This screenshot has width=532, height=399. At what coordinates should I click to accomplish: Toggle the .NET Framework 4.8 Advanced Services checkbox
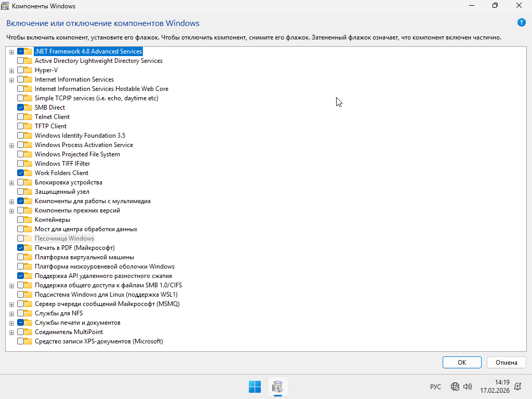pos(20,51)
